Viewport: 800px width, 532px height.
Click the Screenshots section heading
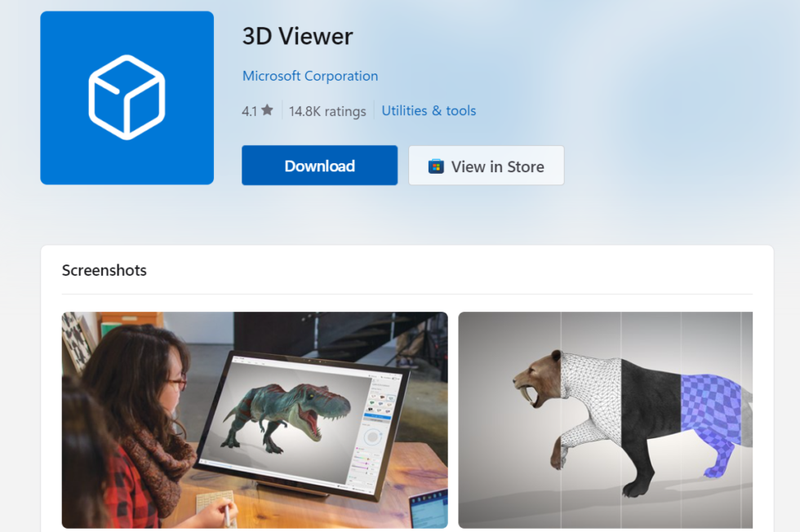click(x=104, y=269)
